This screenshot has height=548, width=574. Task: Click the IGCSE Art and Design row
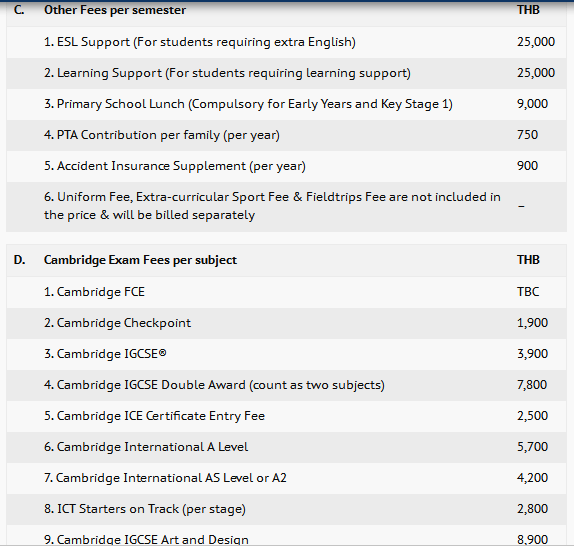(x=286, y=537)
